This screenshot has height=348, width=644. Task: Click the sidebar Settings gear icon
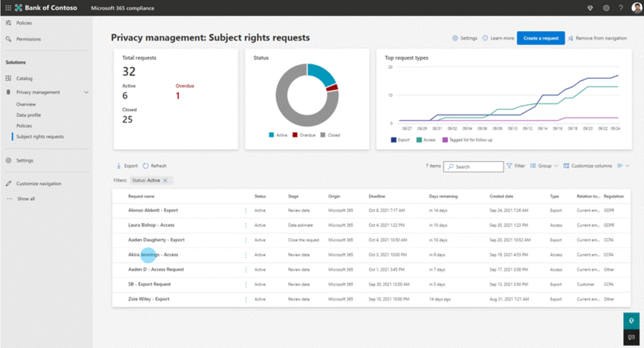8,160
